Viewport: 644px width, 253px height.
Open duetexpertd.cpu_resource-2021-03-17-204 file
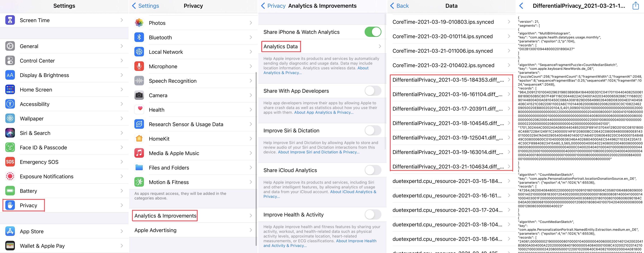pyautogui.click(x=451, y=210)
